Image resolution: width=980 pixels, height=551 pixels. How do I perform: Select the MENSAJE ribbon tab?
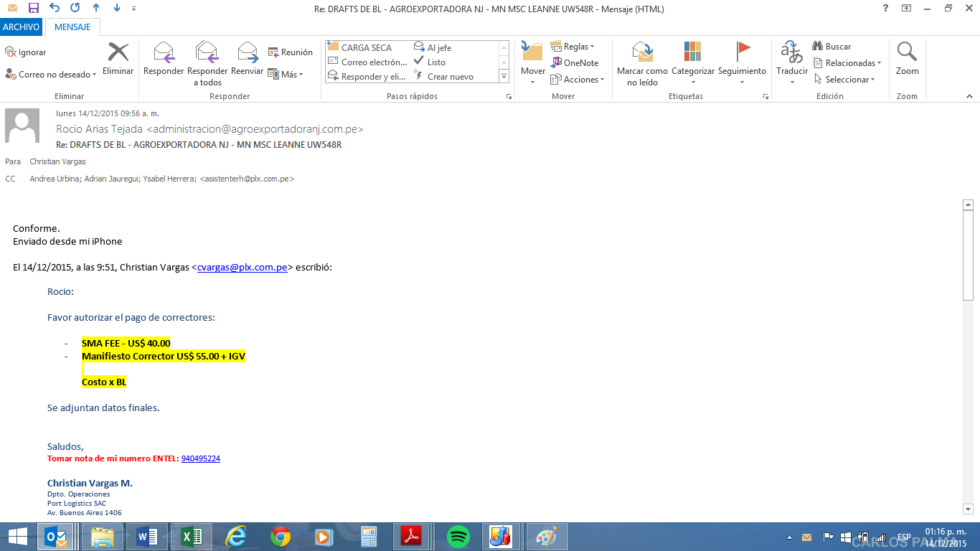tap(72, 27)
